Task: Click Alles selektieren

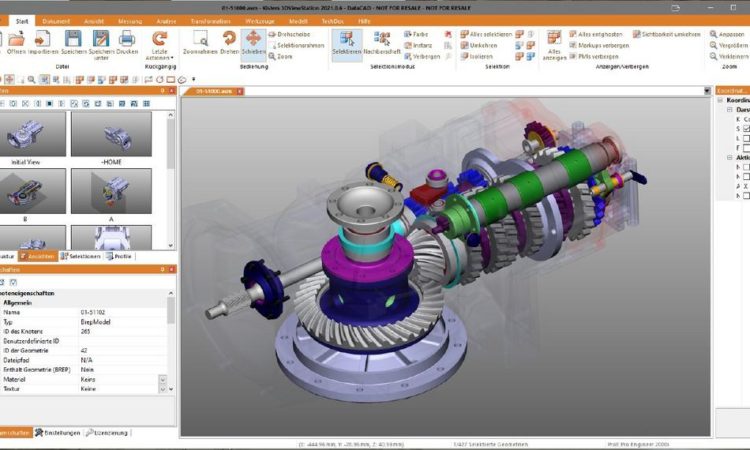Action: click(x=486, y=34)
